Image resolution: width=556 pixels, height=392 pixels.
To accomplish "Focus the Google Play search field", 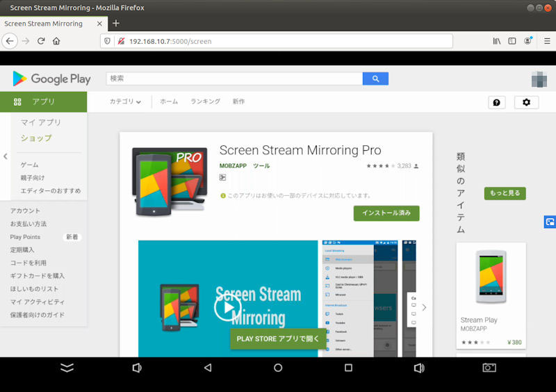I will (x=234, y=79).
